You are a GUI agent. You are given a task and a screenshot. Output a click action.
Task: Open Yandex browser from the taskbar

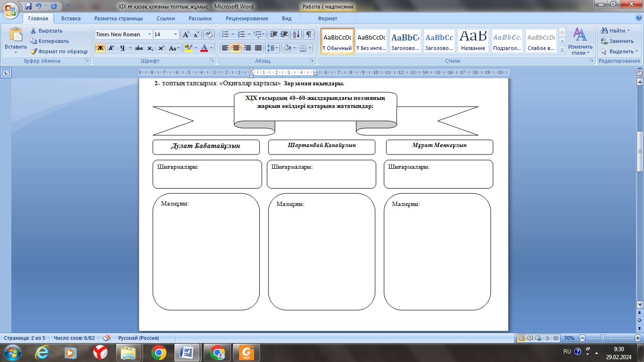pos(99,352)
